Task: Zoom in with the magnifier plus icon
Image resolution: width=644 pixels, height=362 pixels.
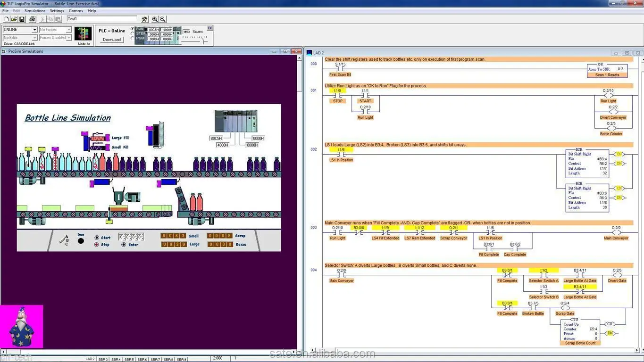Action: click(x=155, y=19)
